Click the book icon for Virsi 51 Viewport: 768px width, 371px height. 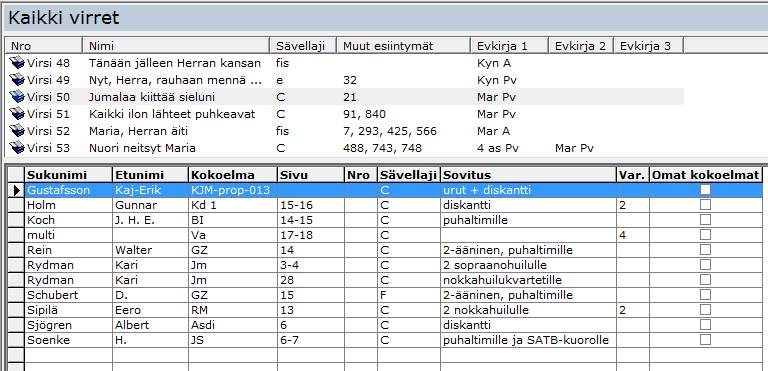[17, 114]
